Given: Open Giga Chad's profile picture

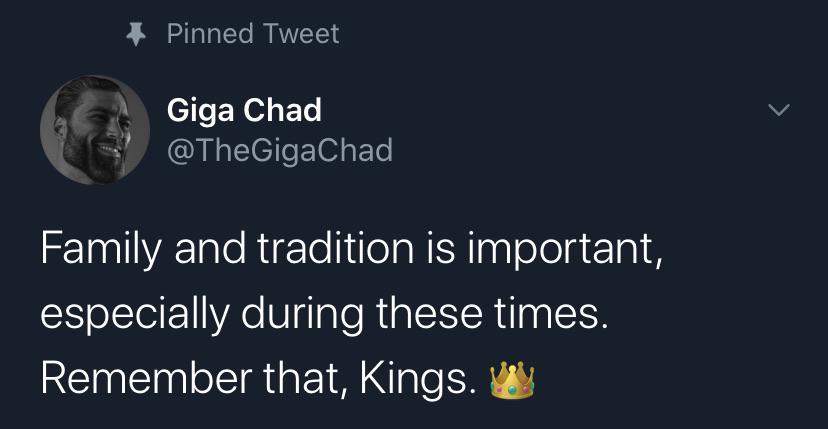Looking at the screenshot, I should [x=88, y=131].
